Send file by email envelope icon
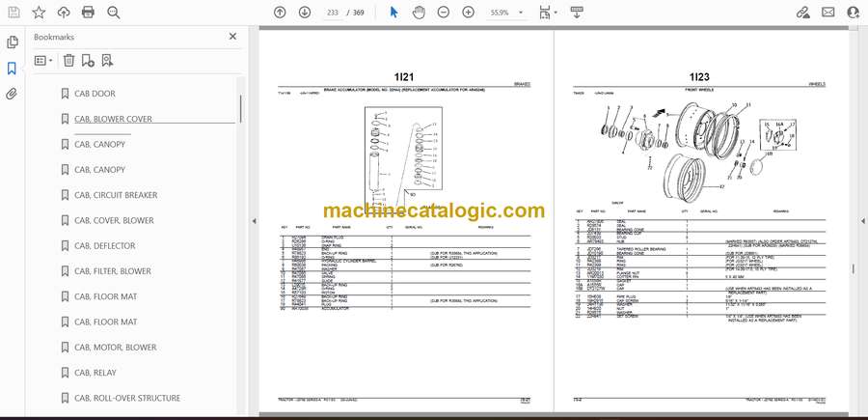 [x=828, y=13]
